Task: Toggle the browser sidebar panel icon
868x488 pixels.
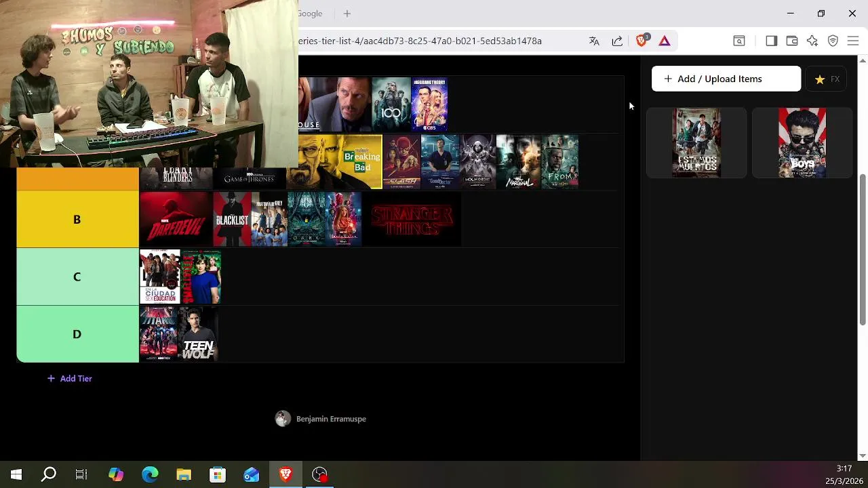Action: pos(771,41)
